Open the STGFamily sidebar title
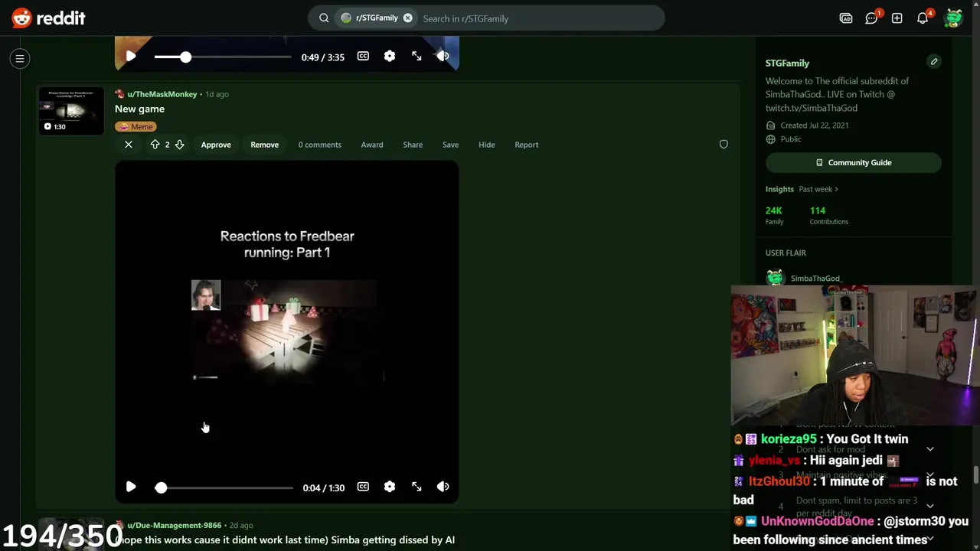Viewport: 980px width, 551px height. coord(787,64)
